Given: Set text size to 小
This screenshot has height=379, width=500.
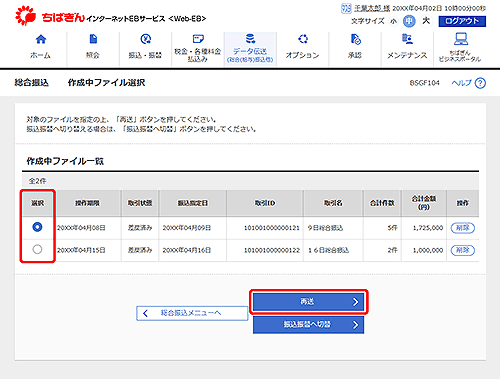Looking at the screenshot, I should 394,21.
